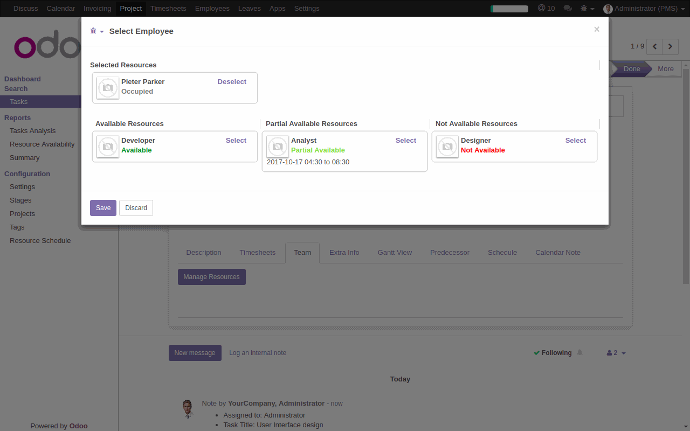Open the Timesheets menu in top bar
This screenshot has height=431, width=690.
tap(168, 8)
